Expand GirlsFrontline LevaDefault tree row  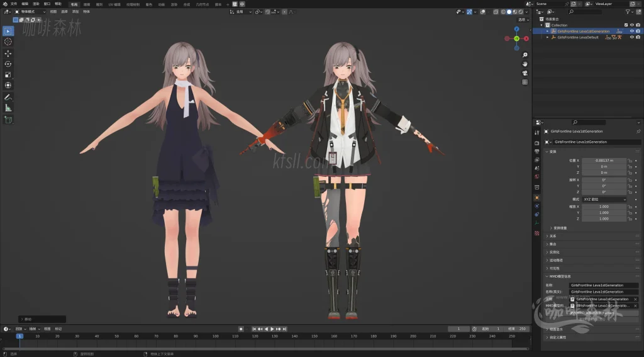coord(548,37)
